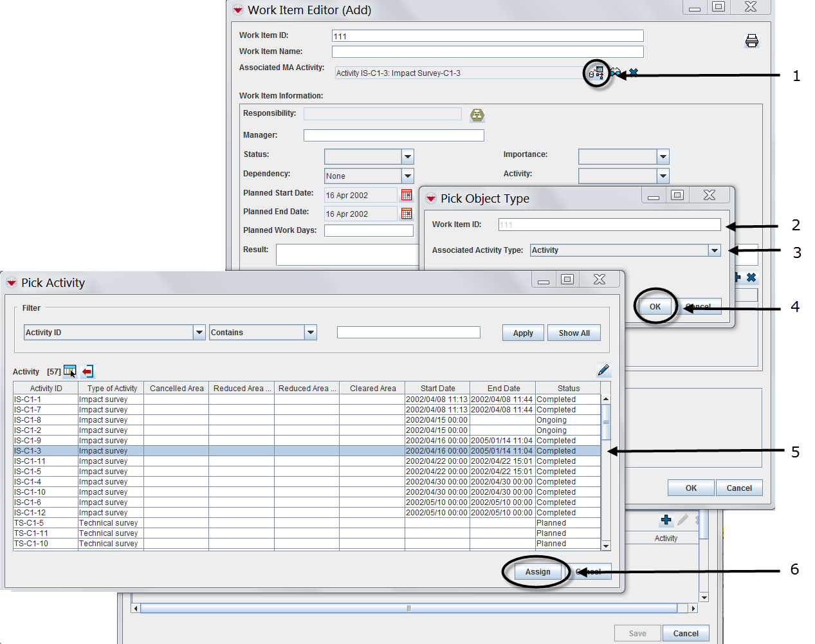Expand the Activity ID filter dropdown
The height and width of the screenshot is (644, 815).
click(x=199, y=333)
